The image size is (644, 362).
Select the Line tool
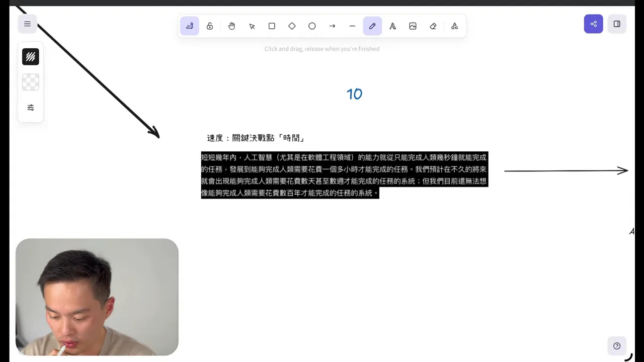tap(352, 26)
